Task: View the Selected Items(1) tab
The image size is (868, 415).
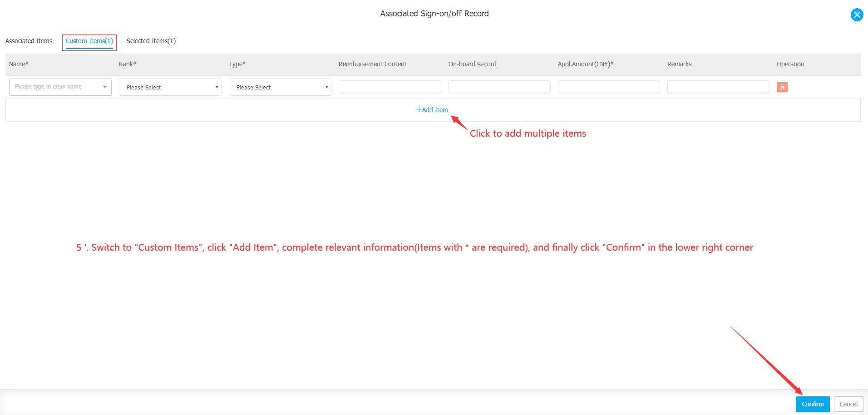Action: click(x=151, y=41)
